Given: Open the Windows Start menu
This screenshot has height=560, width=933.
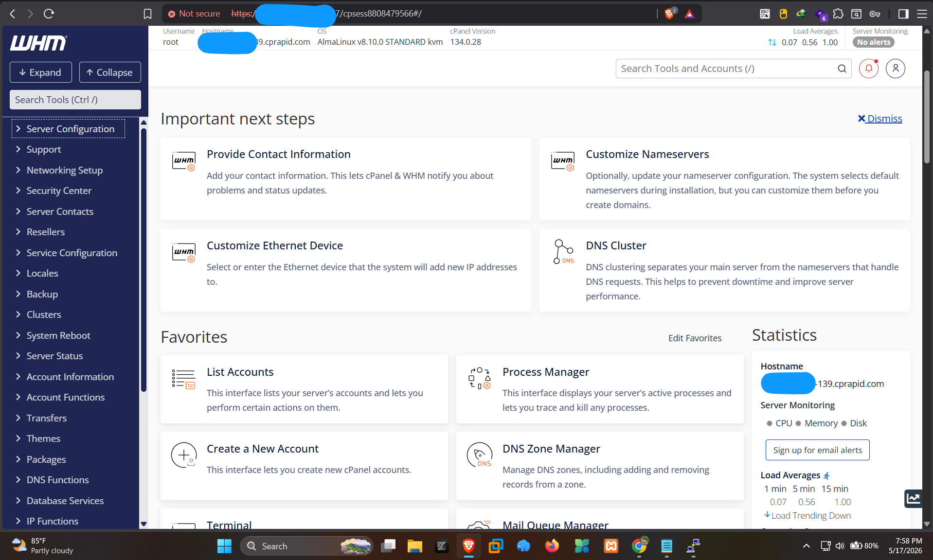Looking at the screenshot, I should pyautogui.click(x=224, y=546).
